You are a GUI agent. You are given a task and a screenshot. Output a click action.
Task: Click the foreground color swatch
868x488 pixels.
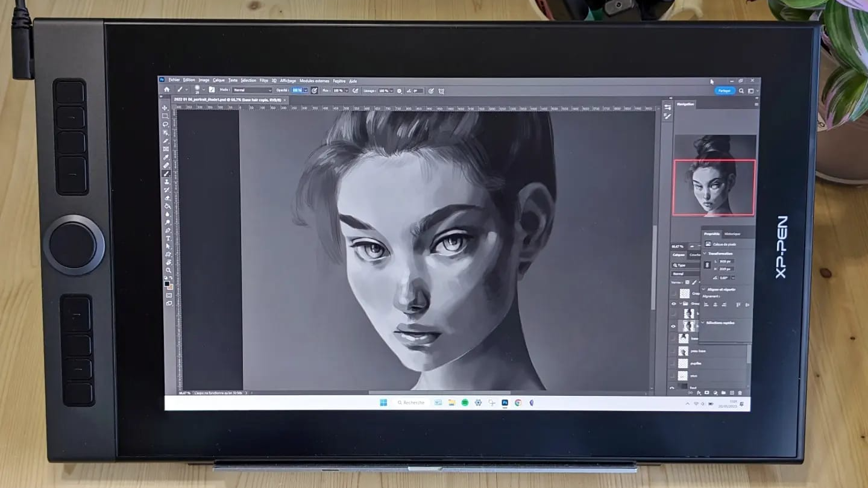pos(167,283)
